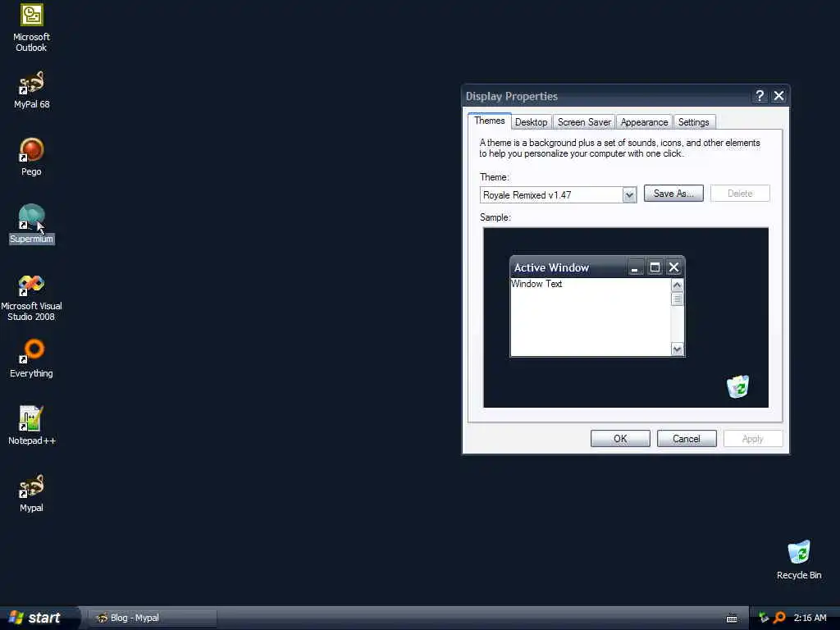Click the 'Window Text' sample text

point(536,284)
